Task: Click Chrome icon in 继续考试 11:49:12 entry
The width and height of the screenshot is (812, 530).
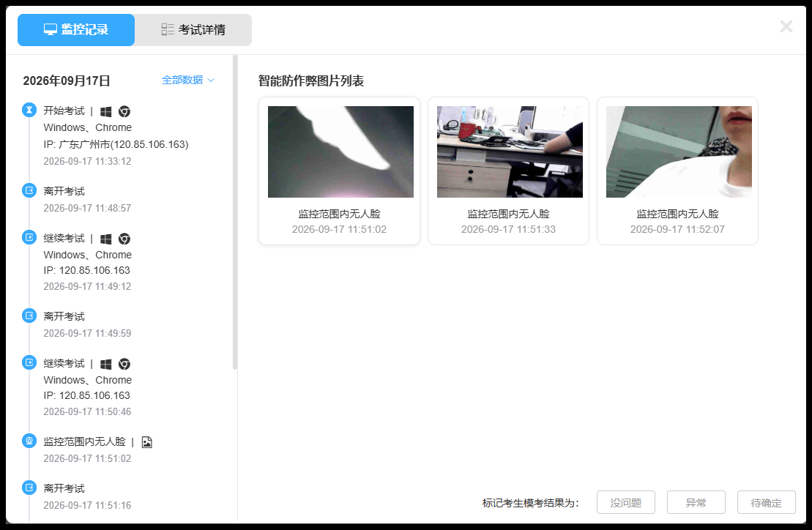Action: (124, 239)
